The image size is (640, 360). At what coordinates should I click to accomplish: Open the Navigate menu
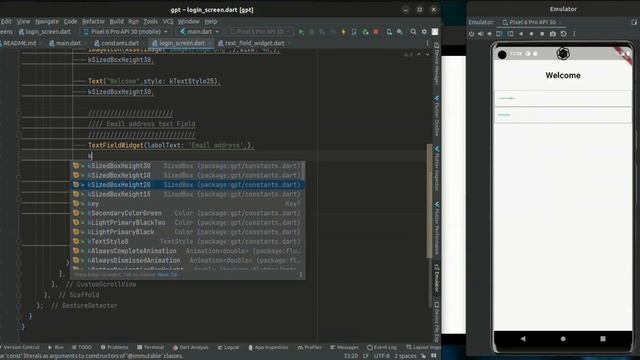(x=47, y=21)
